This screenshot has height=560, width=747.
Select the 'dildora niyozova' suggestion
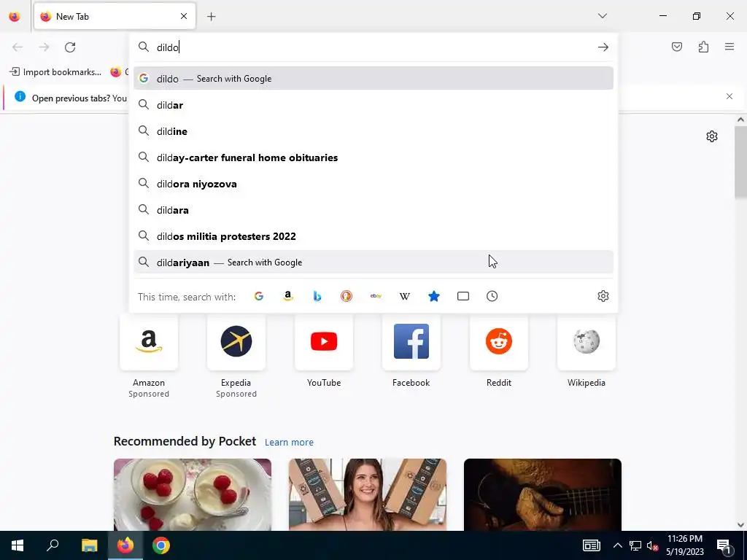(373, 183)
